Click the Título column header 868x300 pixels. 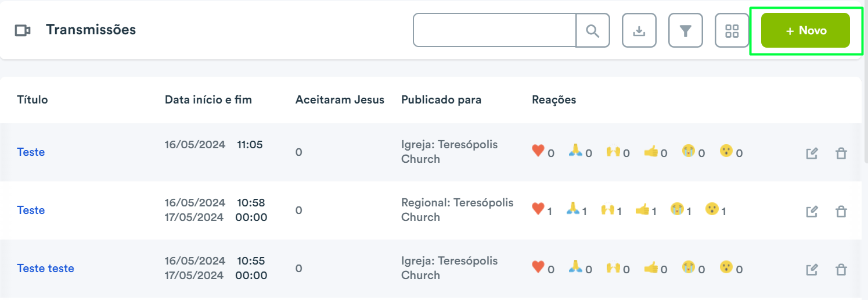click(33, 99)
